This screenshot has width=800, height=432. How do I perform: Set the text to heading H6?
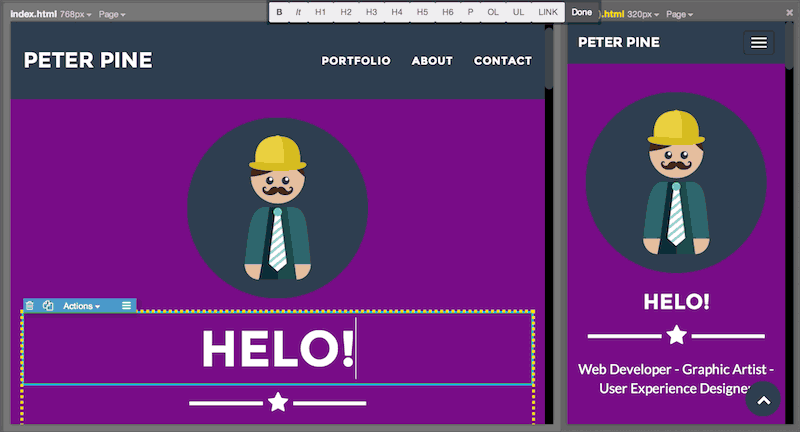point(448,12)
